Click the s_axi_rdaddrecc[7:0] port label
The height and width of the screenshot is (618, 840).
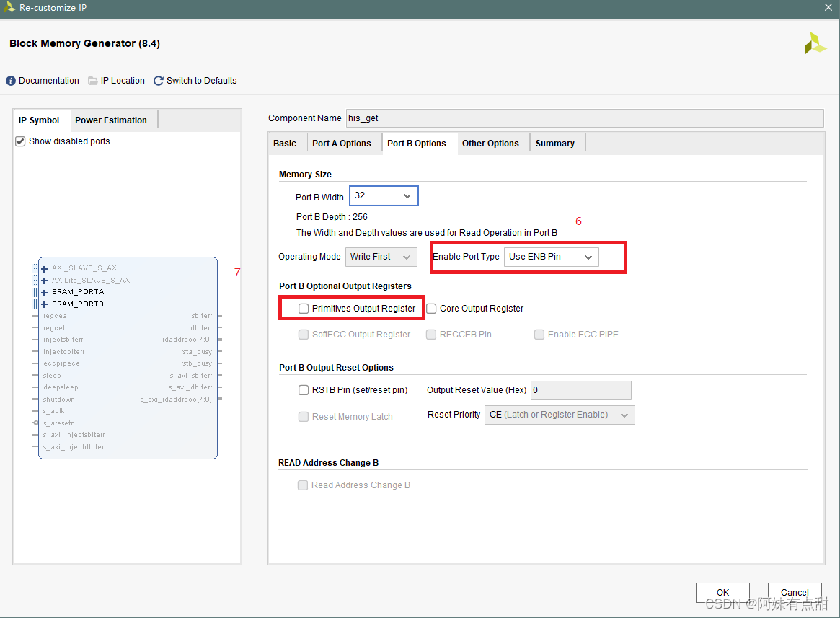click(176, 400)
